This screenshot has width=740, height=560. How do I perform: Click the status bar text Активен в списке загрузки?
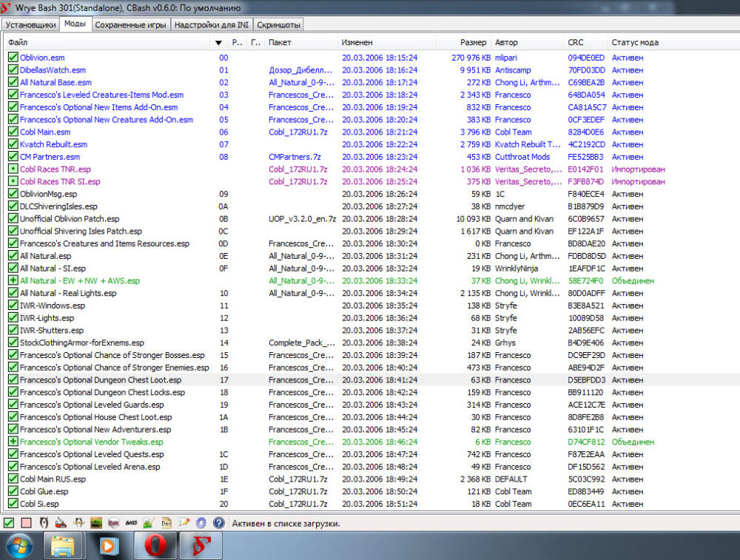point(286,523)
